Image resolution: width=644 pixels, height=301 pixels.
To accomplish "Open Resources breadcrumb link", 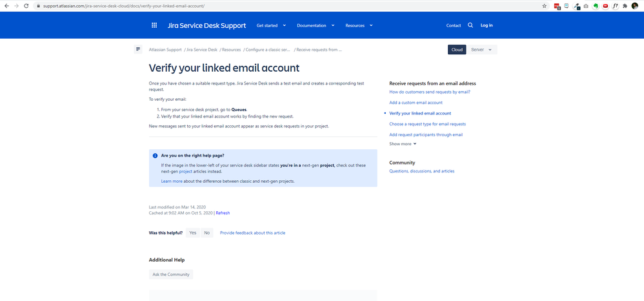I will pyautogui.click(x=231, y=49).
